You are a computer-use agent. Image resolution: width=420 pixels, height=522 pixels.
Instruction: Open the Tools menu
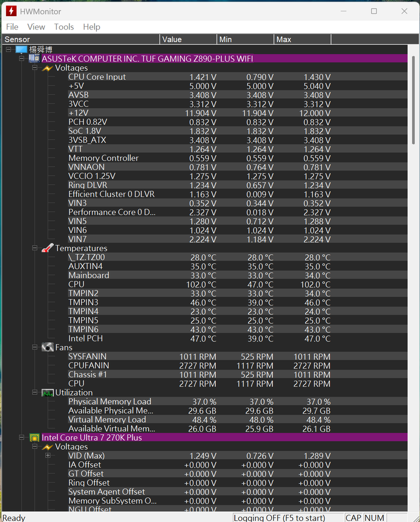64,26
